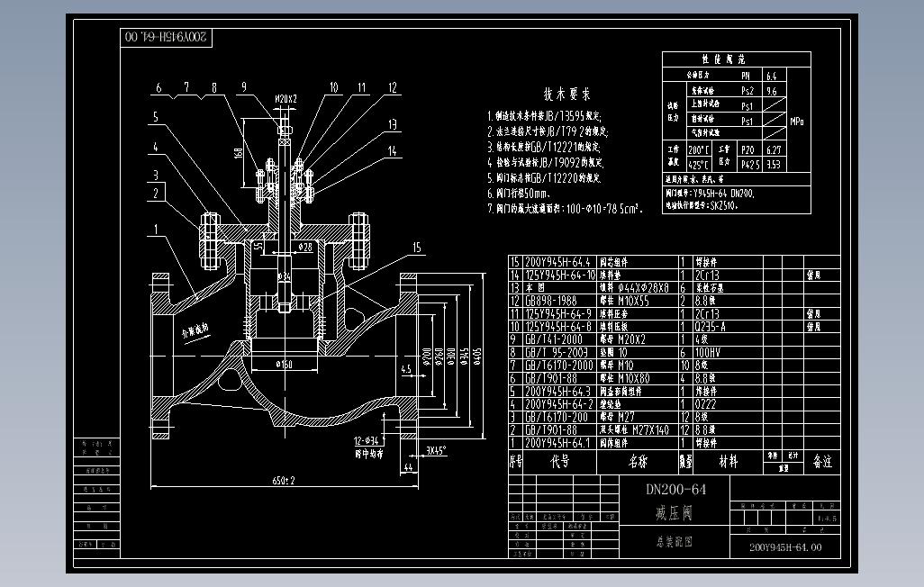Click the '备注' column header
Viewport: 924px width, 587px height.
coord(822,462)
